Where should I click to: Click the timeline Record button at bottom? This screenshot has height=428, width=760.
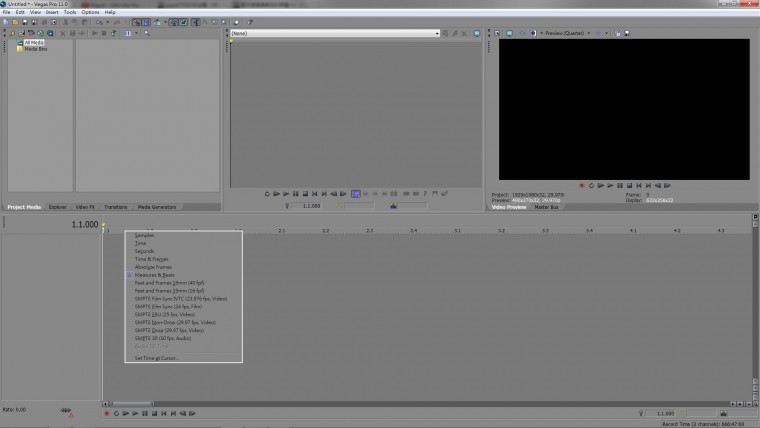point(107,413)
